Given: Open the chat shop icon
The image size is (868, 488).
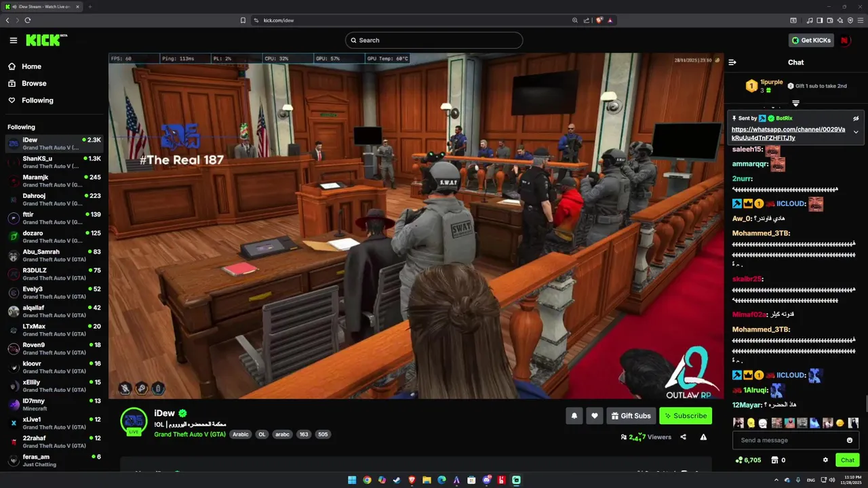Looking at the screenshot, I should point(774,460).
